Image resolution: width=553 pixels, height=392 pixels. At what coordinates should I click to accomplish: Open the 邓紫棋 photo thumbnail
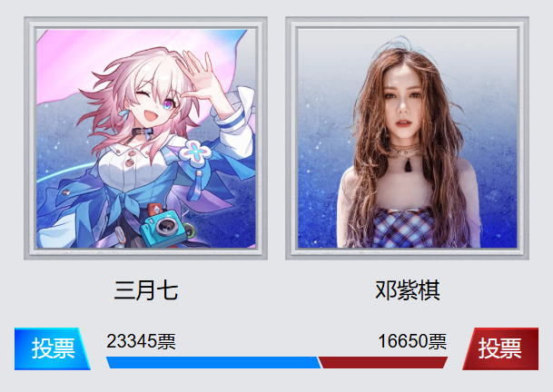pos(408,138)
